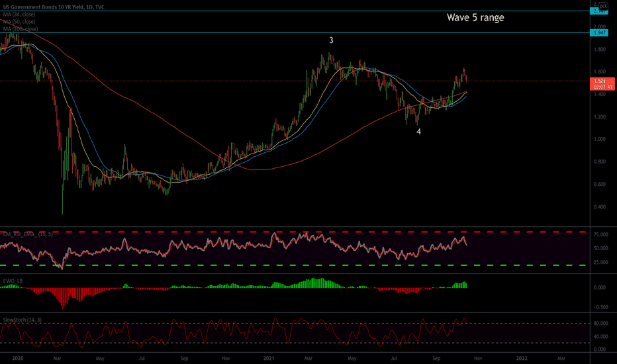617x364 pixels.
Task: Click the red current price label with countdown
Action: (602, 84)
